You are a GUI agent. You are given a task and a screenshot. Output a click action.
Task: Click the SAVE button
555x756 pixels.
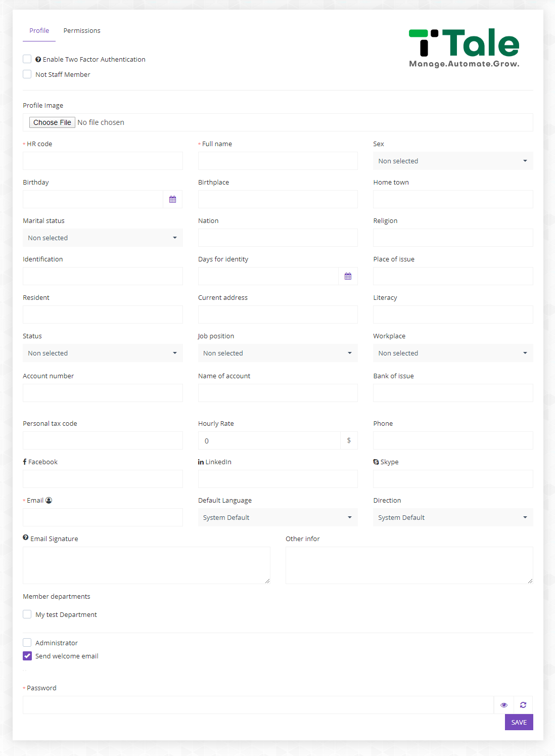519,722
